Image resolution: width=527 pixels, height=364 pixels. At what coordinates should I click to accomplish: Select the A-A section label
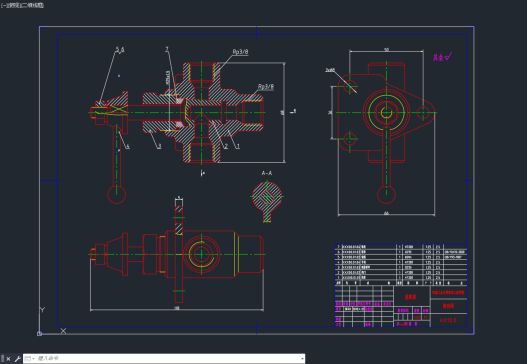tap(267, 173)
